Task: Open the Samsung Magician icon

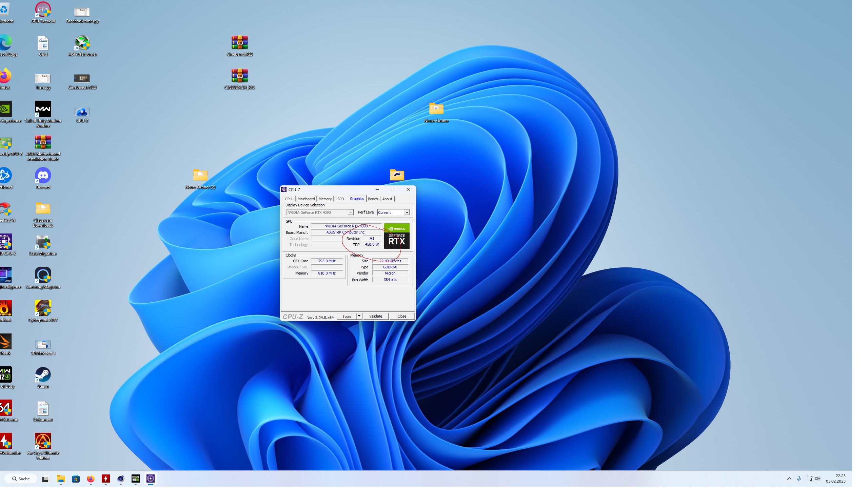Action: [43, 276]
